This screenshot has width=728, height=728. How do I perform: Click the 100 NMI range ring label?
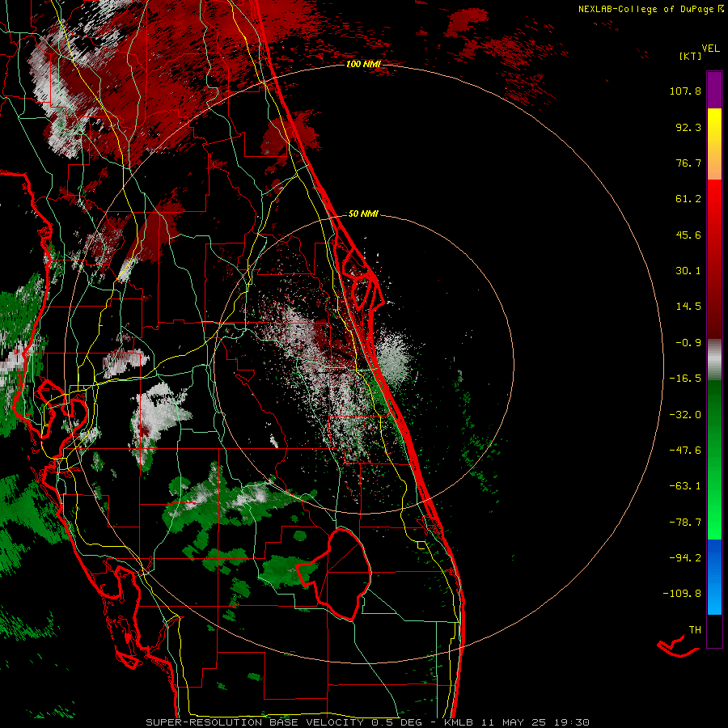pyautogui.click(x=363, y=64)
